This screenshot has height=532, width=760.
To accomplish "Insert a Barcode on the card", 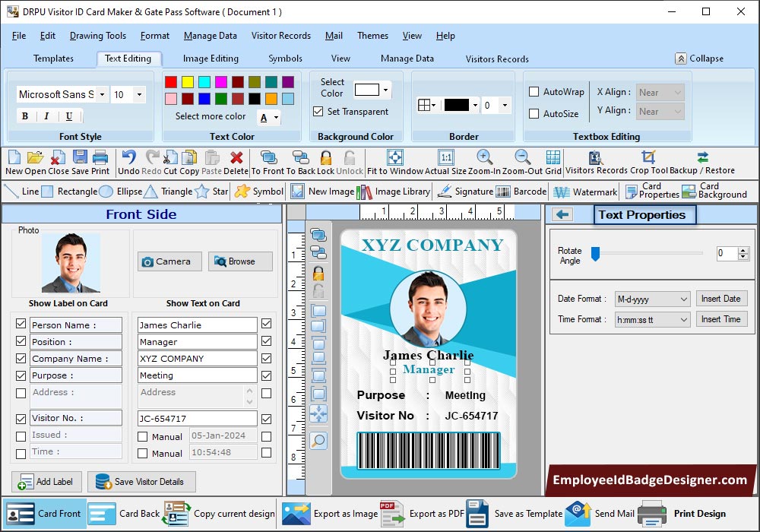I will [x=521, y=192].
